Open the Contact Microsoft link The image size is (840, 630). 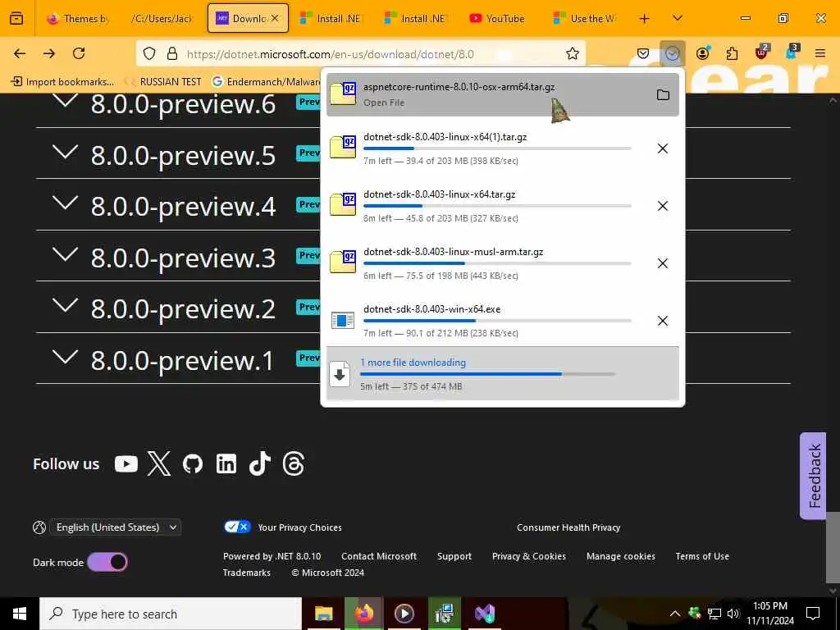click(x=379, y=556)
